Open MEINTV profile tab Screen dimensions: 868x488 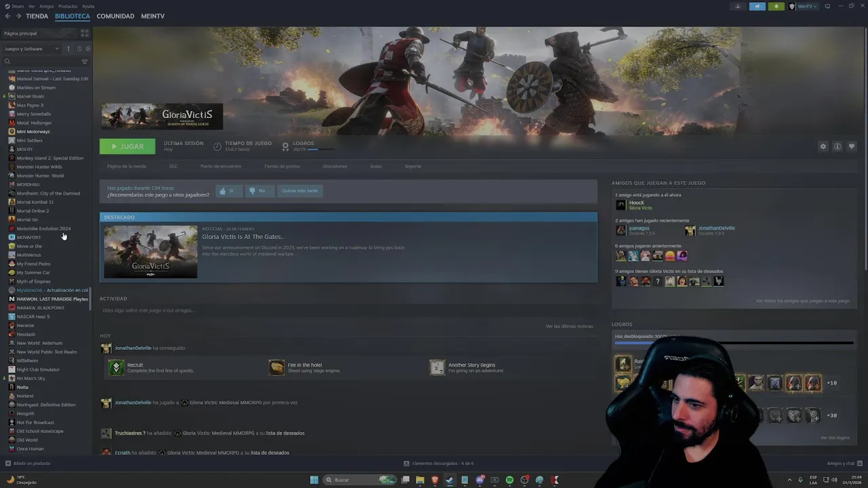pos(153,16)
